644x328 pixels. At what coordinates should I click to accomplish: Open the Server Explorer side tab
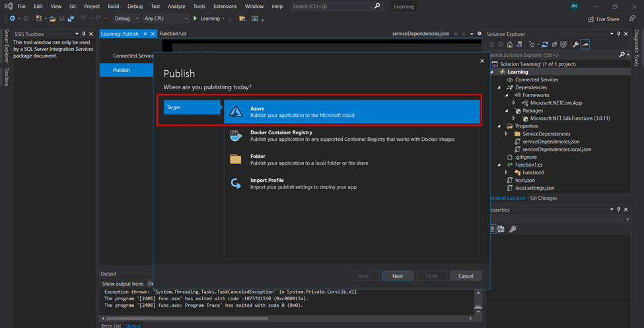[6, 46]
